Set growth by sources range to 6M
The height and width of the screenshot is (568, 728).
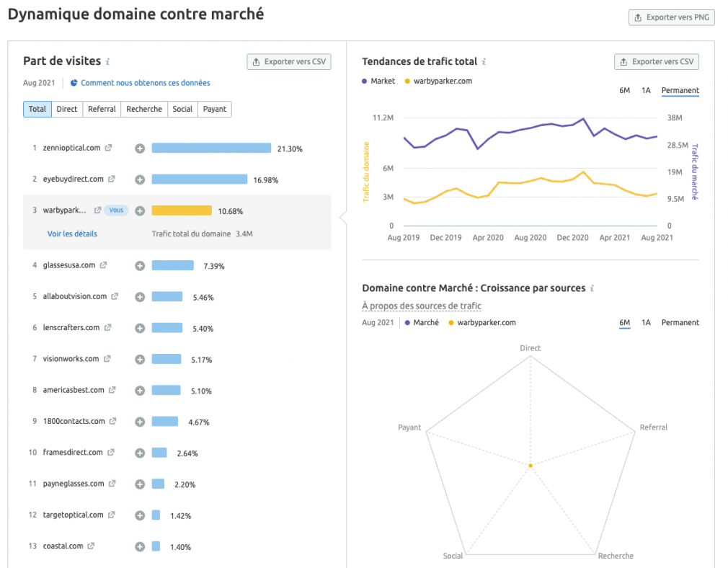pyautogui.click(x=624, y=323)
